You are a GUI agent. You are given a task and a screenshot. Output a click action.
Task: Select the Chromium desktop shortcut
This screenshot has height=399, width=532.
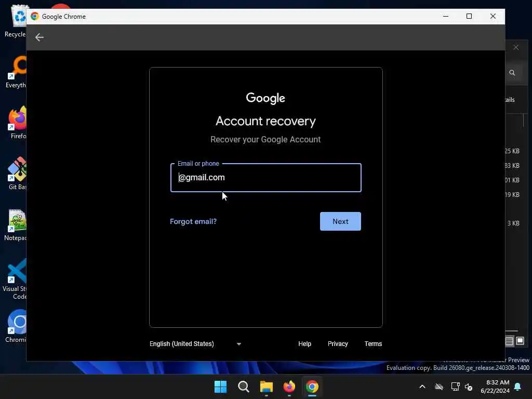pyautogui.click(x=16, y=326)
